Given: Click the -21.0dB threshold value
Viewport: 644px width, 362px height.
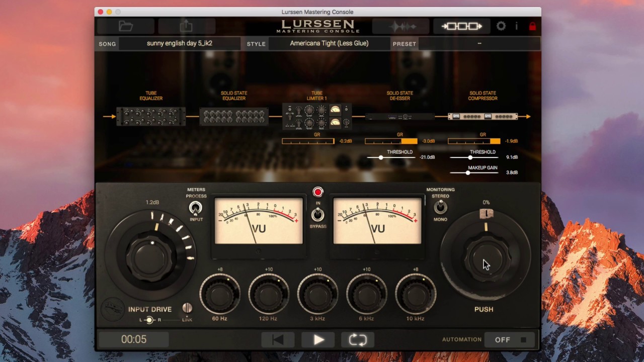Looking at the screenshot, I should click(427, 157).
